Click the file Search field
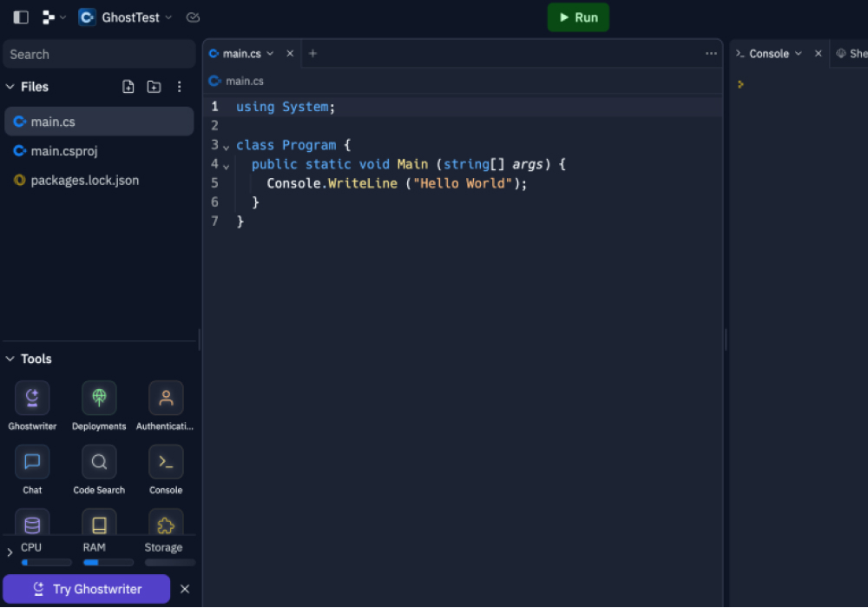868x608 pixels. coord(98,54)
